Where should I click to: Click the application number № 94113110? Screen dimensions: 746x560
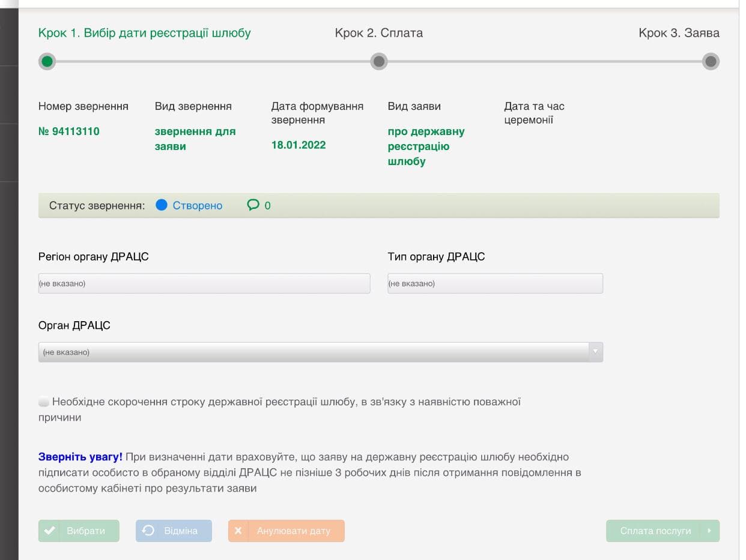[68, 131]
